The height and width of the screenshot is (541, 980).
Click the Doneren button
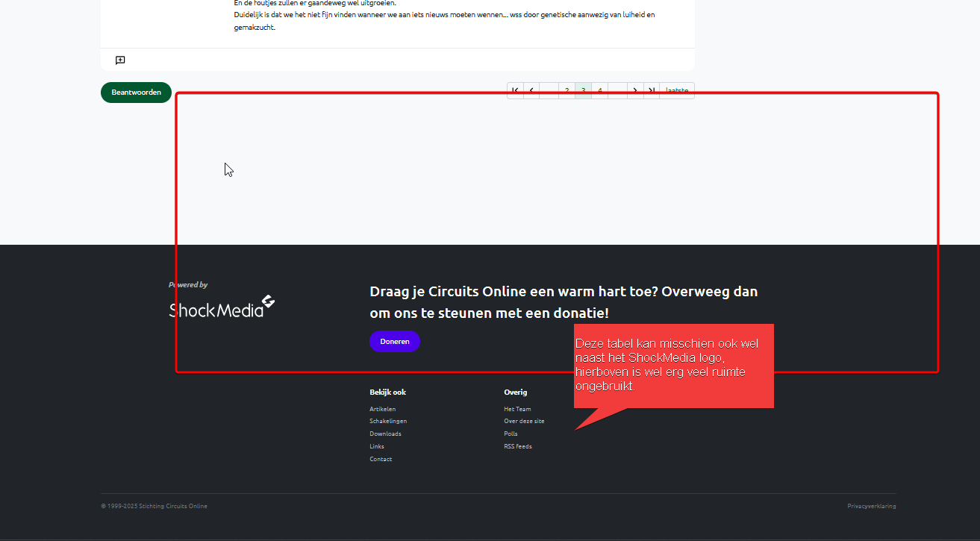tap(395, 341)
